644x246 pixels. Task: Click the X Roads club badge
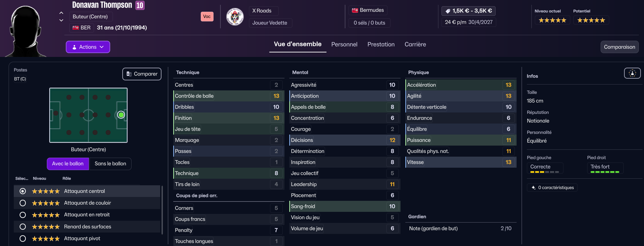[x=235, y=17]
